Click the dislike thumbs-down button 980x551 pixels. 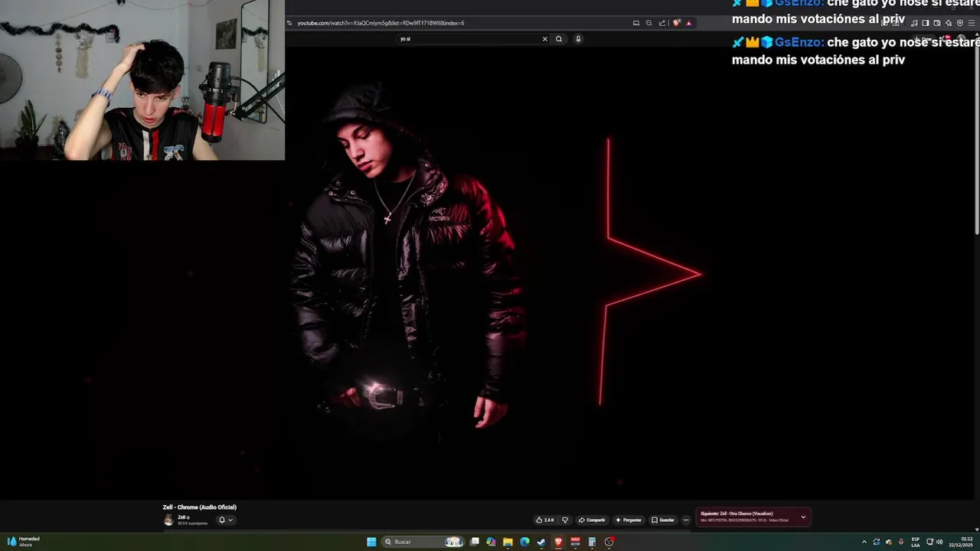coord(565,520)
